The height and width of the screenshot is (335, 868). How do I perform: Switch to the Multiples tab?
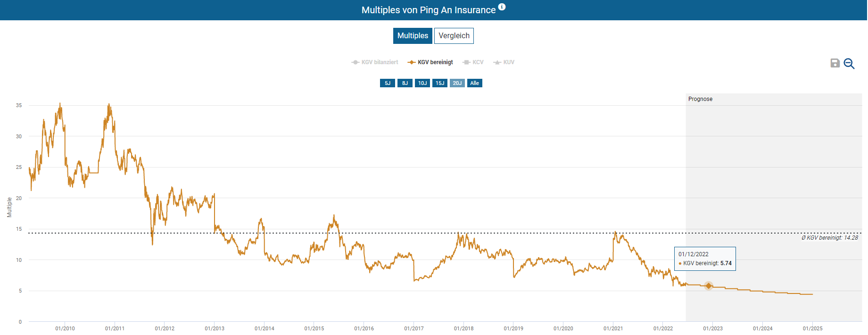(413, 36)
